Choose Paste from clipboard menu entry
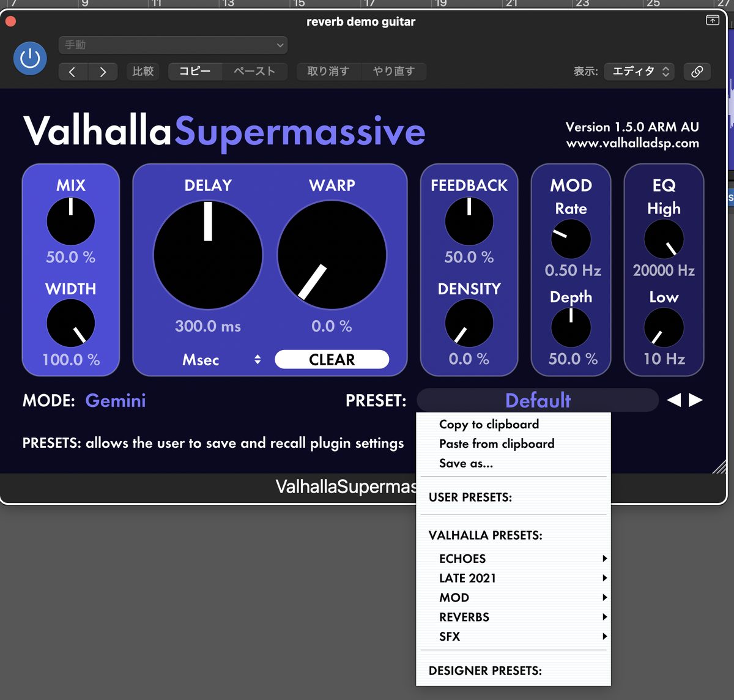This screenshot has width=734, height=700. pos(514,444)
